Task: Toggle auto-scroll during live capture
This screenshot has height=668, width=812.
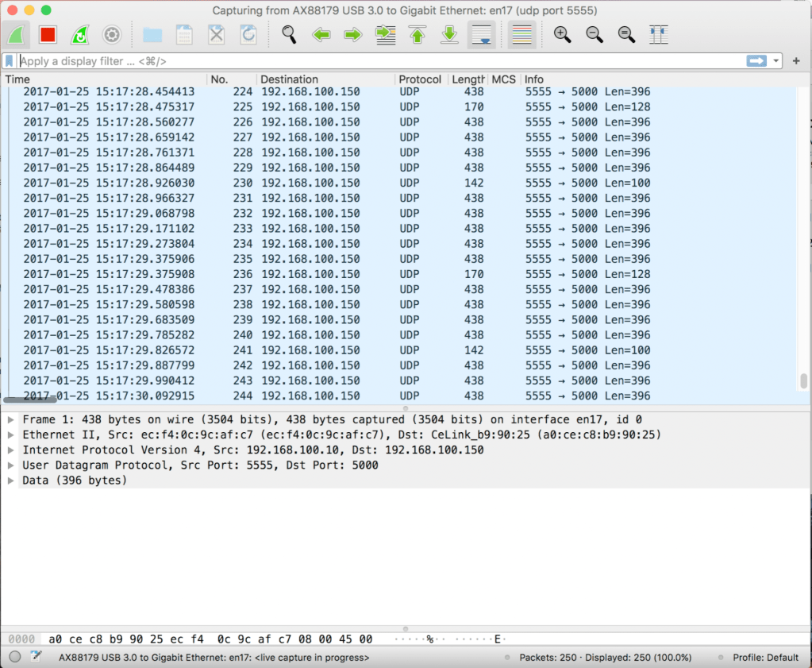Action: click(x=482, y=35)
